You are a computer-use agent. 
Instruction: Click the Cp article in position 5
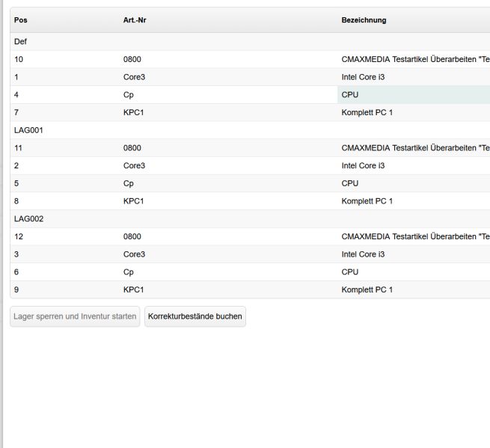click(x=129, y=183)
